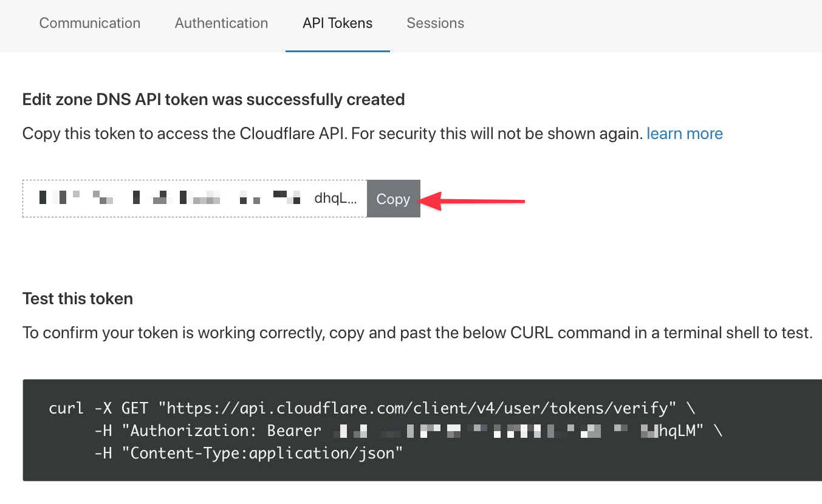Click the word curl in code block

point(66,408)
